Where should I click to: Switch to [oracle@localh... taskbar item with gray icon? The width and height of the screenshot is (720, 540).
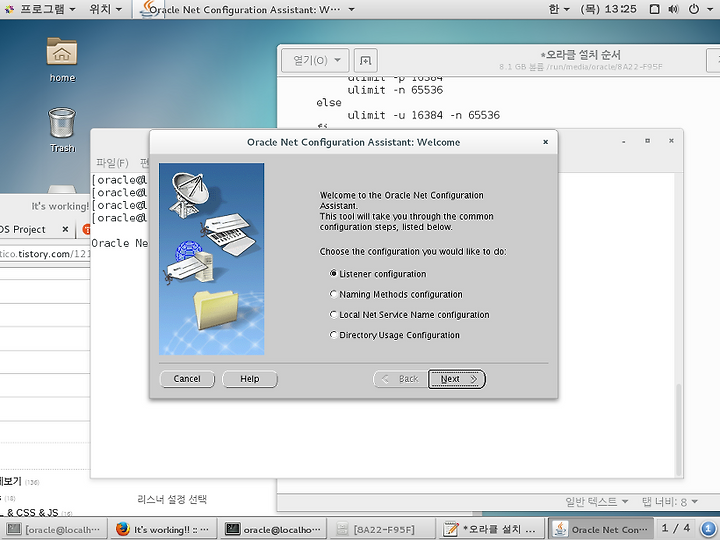(x=54, y=529)
